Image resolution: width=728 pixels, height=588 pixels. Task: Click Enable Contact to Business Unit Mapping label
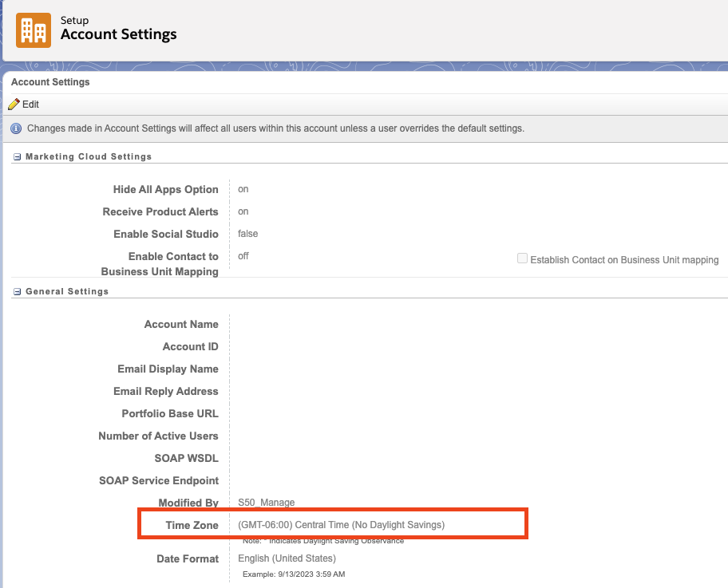click(x=160, y=263)
